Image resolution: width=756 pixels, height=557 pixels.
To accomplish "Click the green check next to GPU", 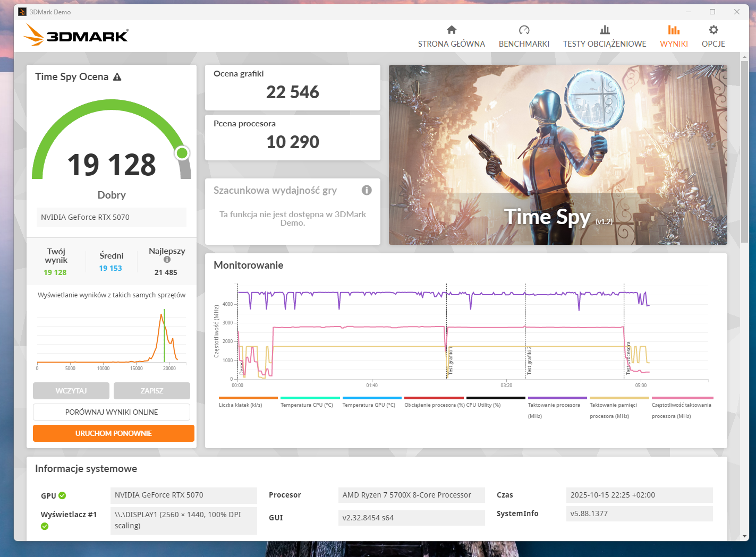I will click(x=62, y=495).
